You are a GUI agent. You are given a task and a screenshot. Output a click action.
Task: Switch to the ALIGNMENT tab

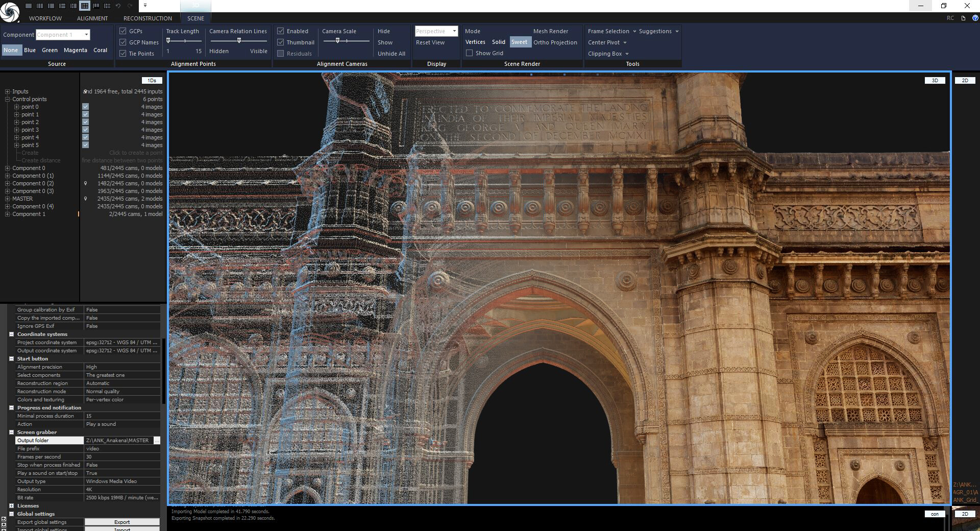point(92,18)
